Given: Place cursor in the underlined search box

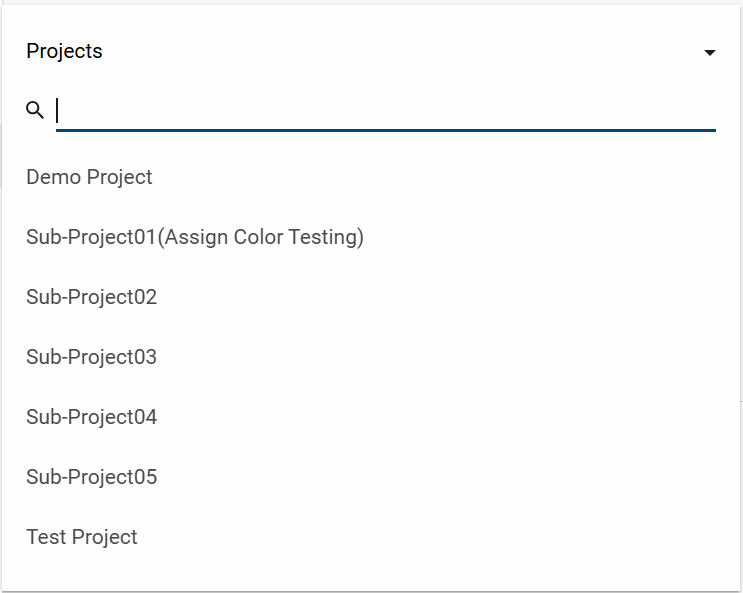Looking at the screenshot, I should click(386, 110).
